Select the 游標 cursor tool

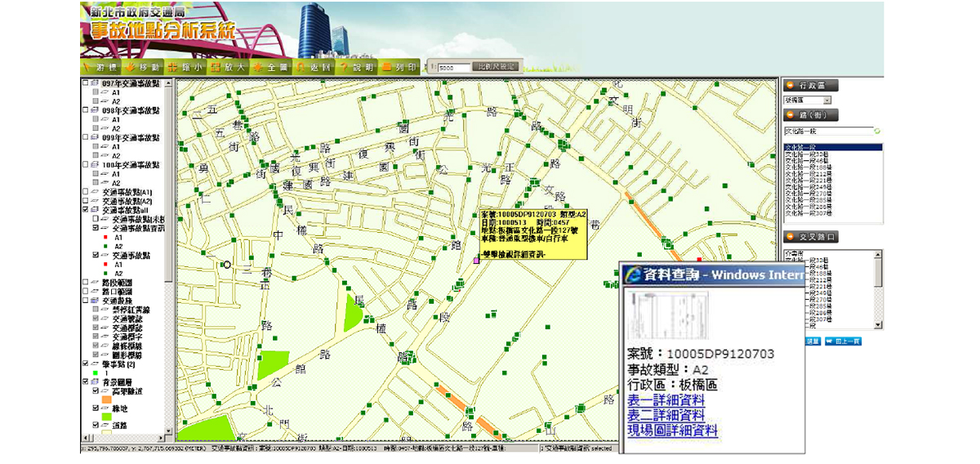(103, 67)
